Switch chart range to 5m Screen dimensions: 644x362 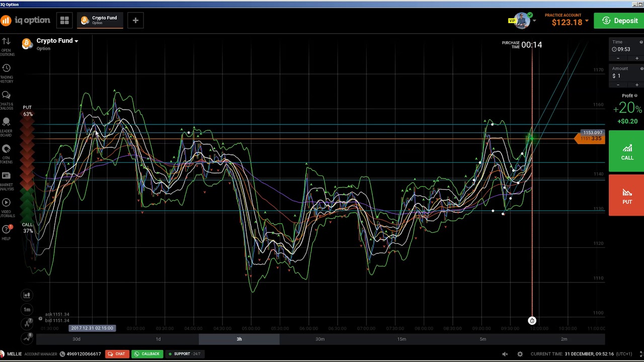click(x=483, y=339)
